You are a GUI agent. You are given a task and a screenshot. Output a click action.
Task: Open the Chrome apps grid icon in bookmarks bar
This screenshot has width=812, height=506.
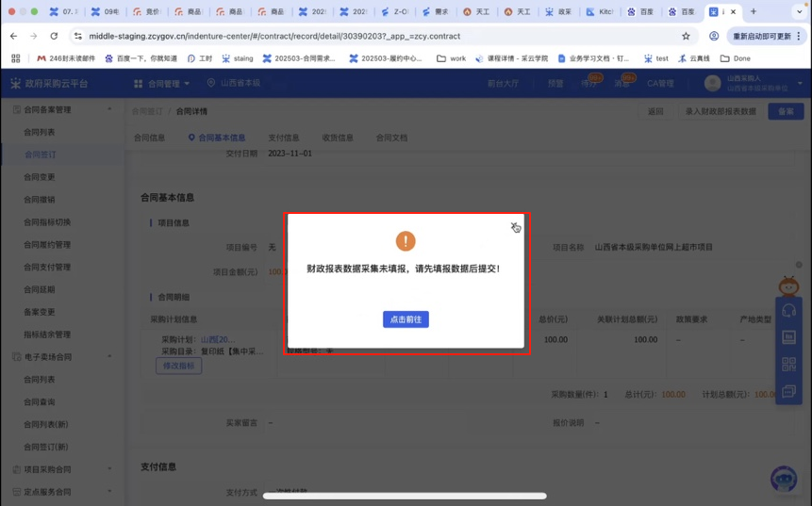[x=15, y=58]
